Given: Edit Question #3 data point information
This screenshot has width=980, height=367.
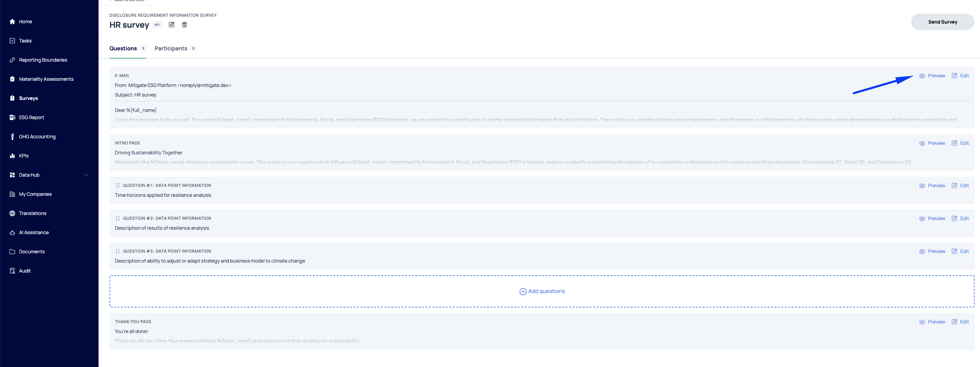Looking at the screenshot, I should 960,251.
